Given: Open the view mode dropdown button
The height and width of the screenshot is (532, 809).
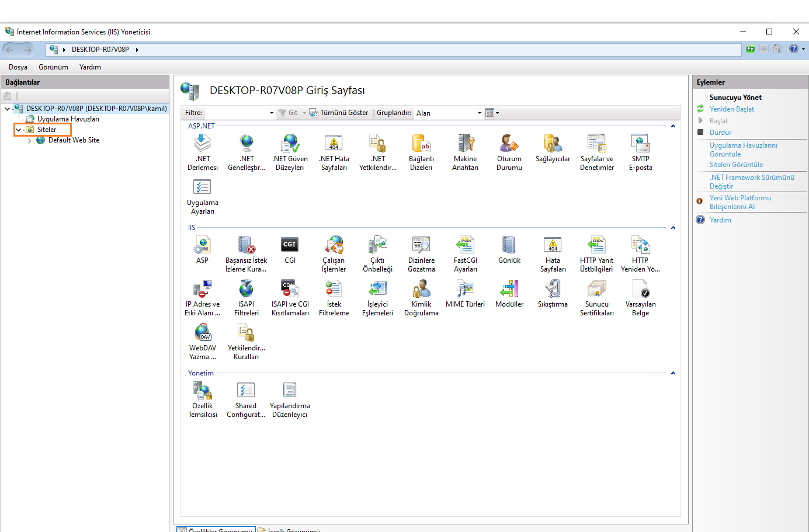Looking at the screenshot, I should tap(492, 113).
